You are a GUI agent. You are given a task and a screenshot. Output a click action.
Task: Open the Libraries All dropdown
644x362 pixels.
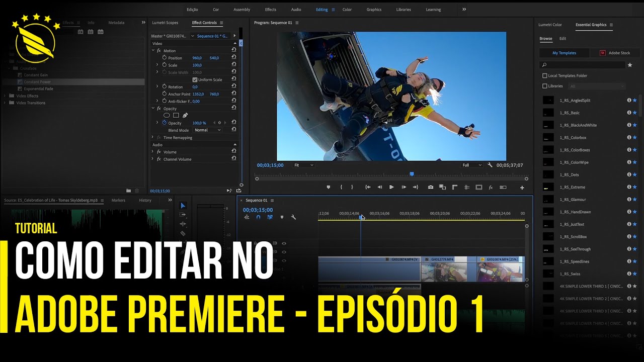point(597,86)
